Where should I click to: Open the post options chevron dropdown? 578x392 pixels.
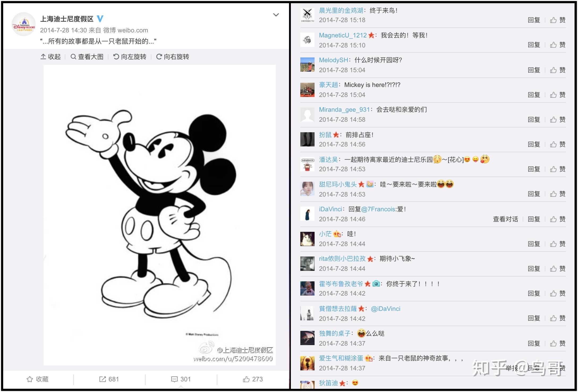(x=276, y=15)
